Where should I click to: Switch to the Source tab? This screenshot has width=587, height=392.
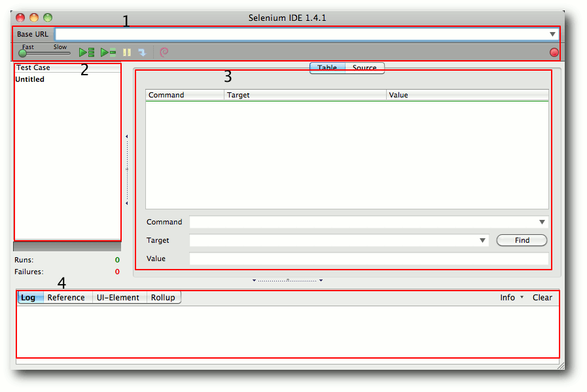pos(365,68)
